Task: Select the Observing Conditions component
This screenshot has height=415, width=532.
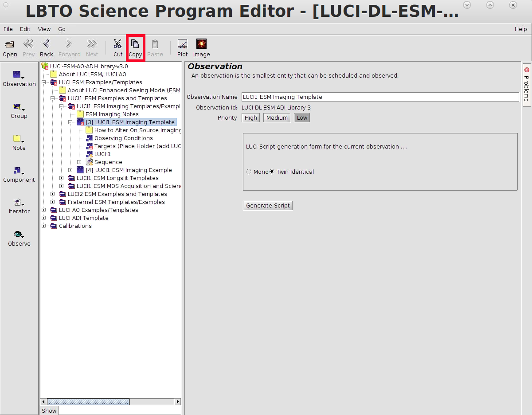Action: (119, 138)
